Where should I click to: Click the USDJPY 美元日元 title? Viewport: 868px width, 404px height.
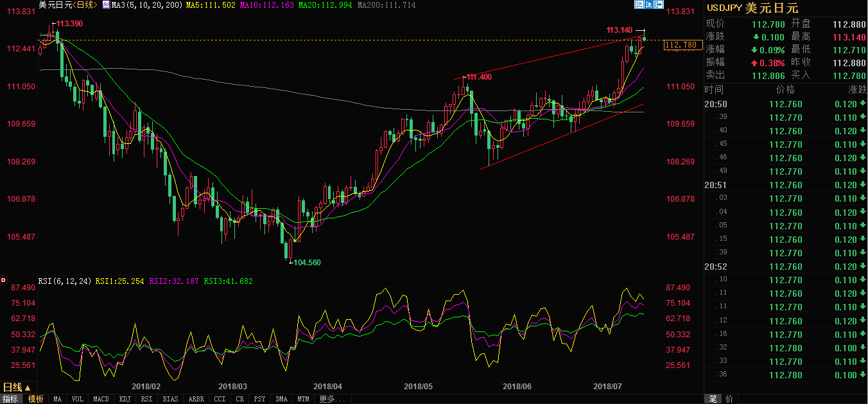(752, 8)
